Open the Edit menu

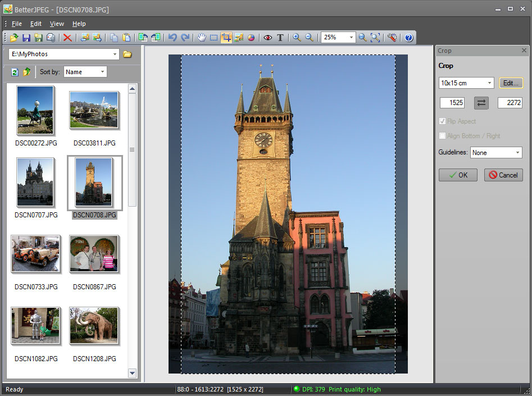coord(35,24)
